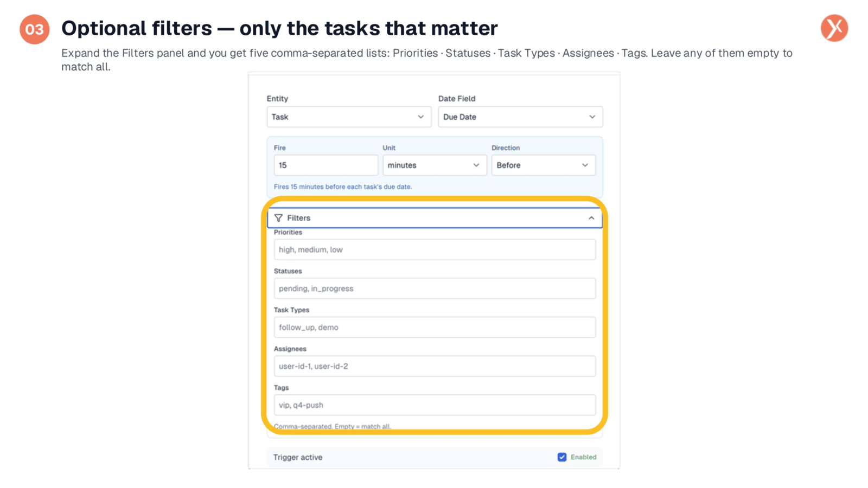
Task: Click the Priorities input field
Action: [435, 249]
